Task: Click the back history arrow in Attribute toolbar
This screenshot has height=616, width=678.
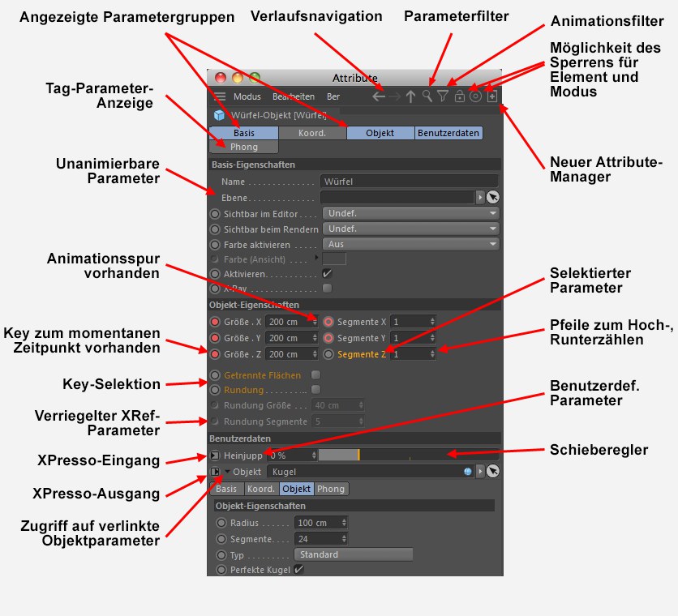Action: [379, 96]
